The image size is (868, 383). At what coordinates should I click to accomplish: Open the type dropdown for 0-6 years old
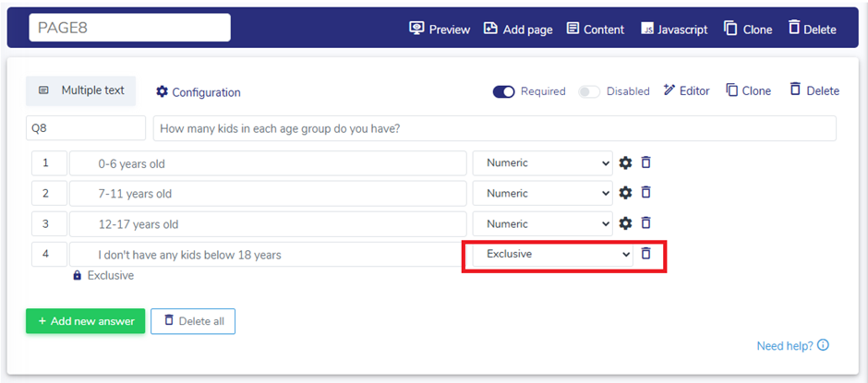click(542, 163)
